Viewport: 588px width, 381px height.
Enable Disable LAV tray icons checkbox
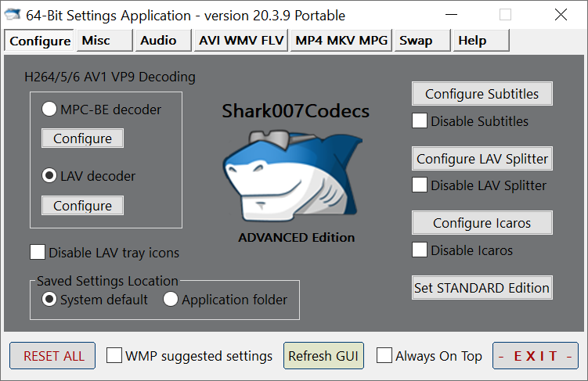38,253
